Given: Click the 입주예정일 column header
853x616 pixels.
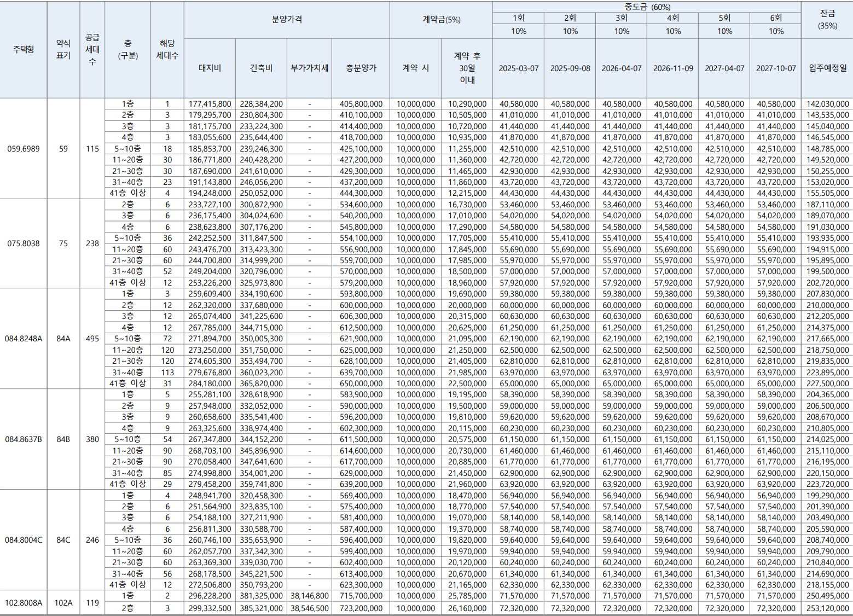Looking at the screenshot, I should (827, 68).
